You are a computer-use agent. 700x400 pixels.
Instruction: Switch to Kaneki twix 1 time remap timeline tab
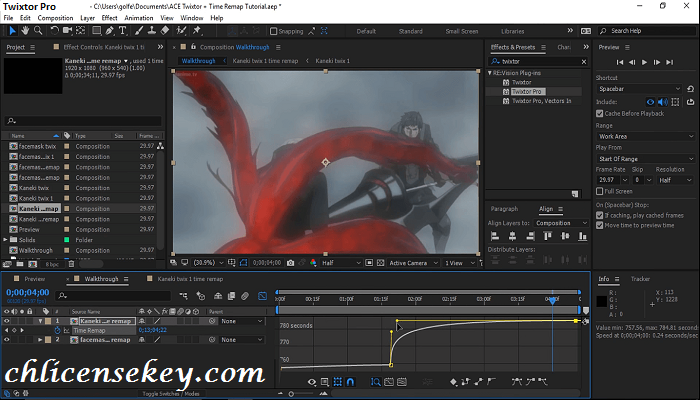pos(190,279)
